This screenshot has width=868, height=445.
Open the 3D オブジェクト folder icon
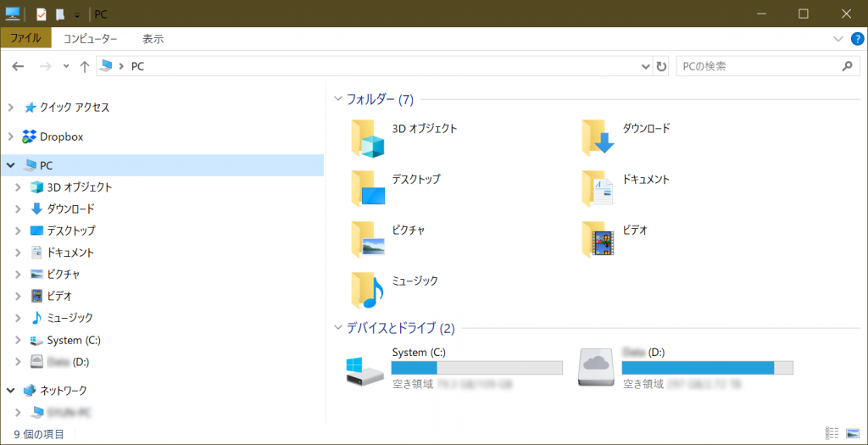point(368,138)
